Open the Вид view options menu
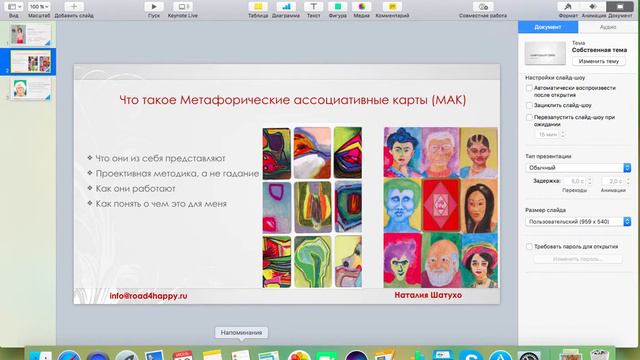The width and height of the screenshot is (640, 360). [x=14, y=7]
